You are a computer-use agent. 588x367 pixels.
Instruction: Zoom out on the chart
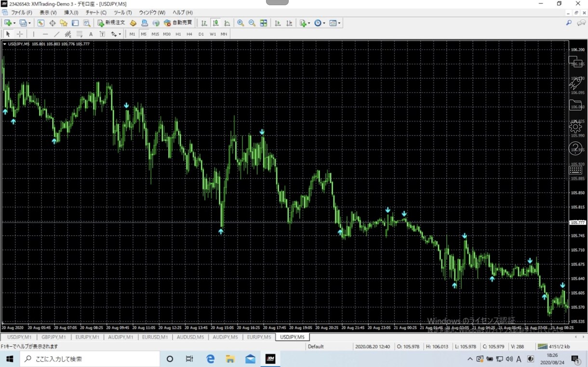(252, 23)
